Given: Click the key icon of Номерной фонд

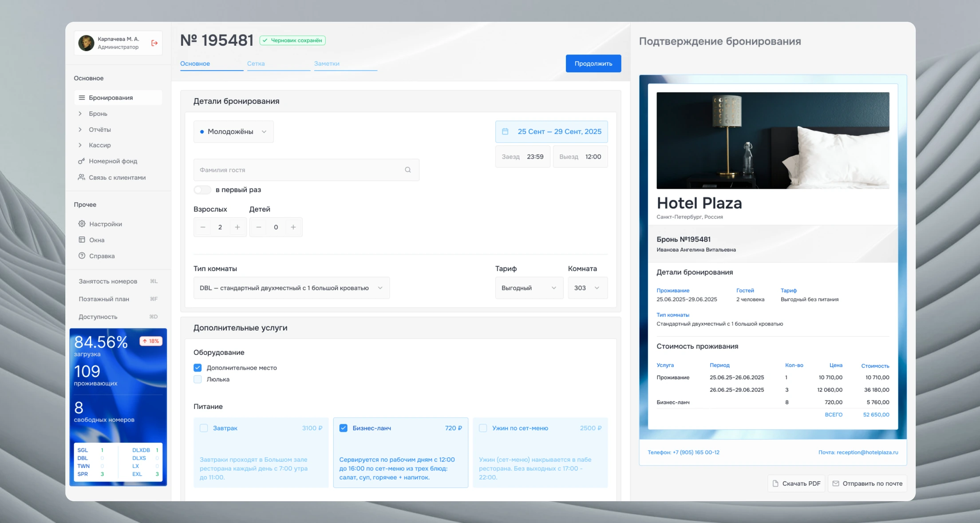Looking at the screenshot, I should click(x=82, y=161).
